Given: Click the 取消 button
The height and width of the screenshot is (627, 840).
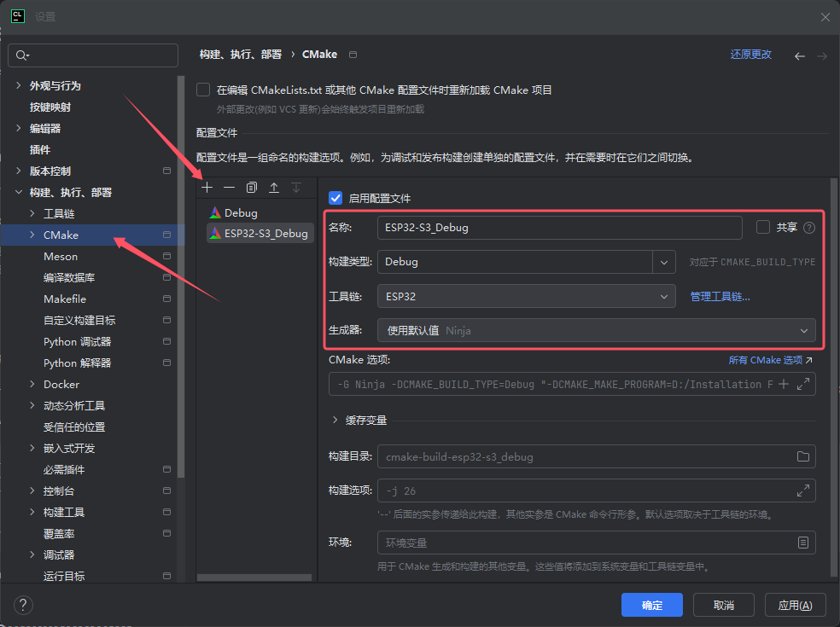Looking at the screenshot, I should click(724, 605).
